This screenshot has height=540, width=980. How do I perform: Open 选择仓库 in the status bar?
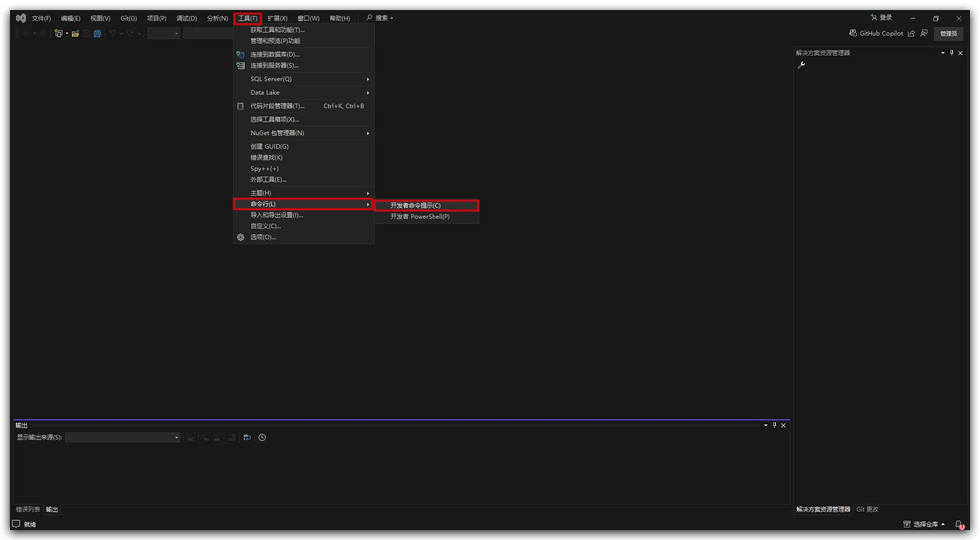(924, 524)
